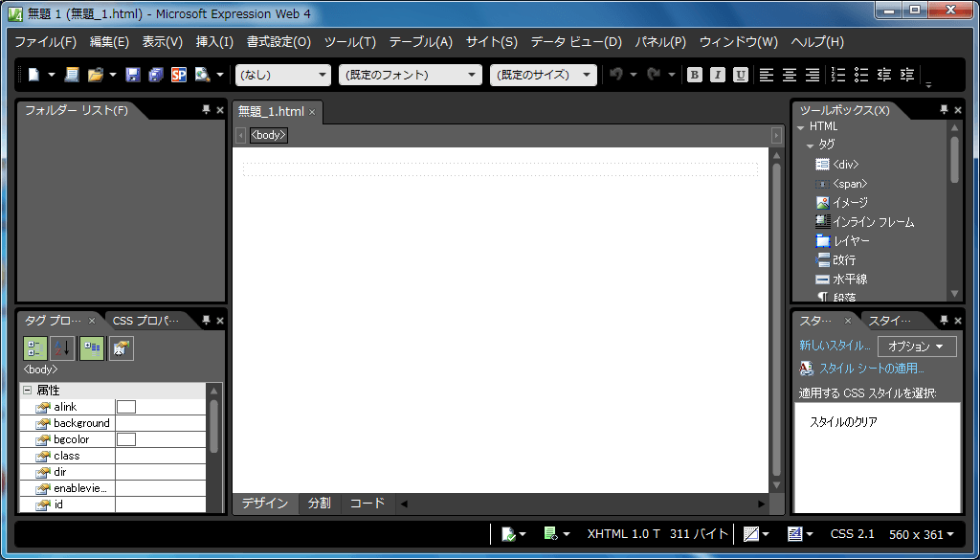Open the font dropdown (既定のフォント)

tap(411, 75)
